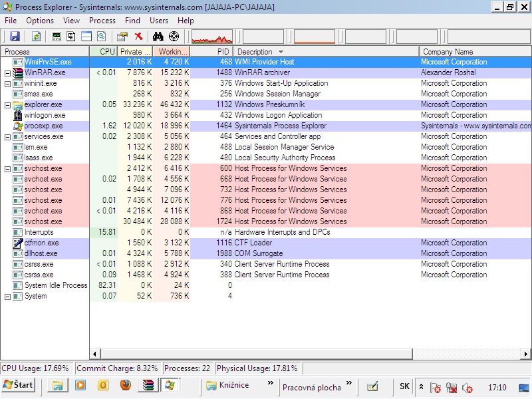Select the Find Window's Process crosshair target
The image size is (532, 399).
(174, 37)
